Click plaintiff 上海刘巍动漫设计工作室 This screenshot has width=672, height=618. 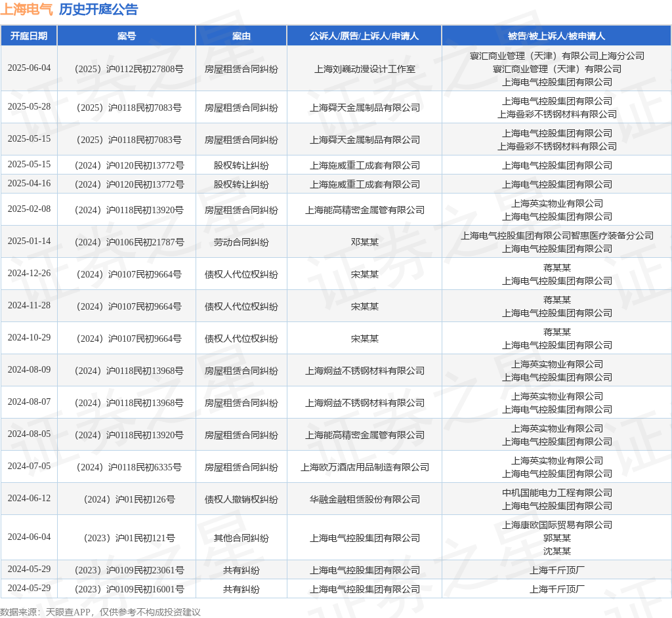365,69
